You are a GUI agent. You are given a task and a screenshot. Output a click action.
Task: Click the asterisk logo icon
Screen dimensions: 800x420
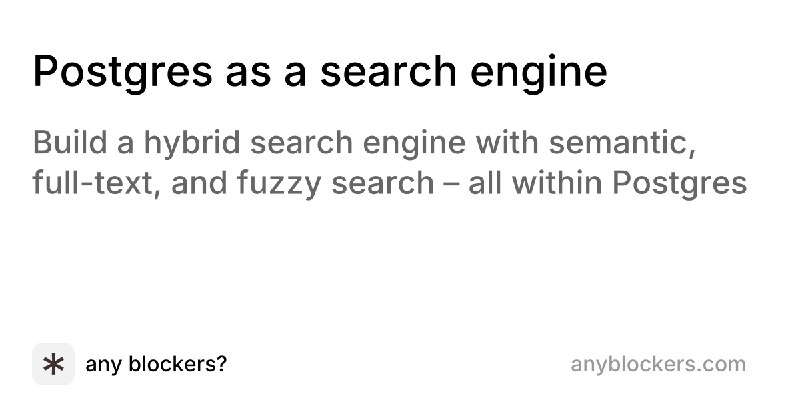tap(54, 364)
